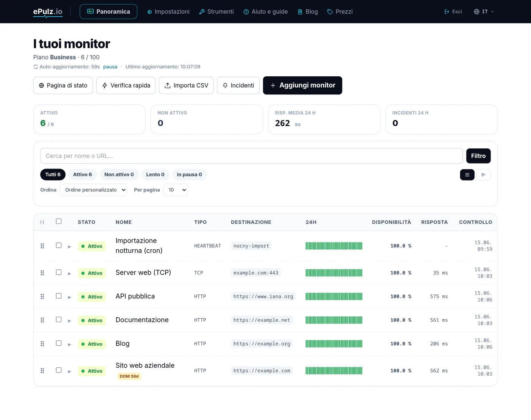Click the column sort icon in table header
Viewport: 531px width, 420px height.
(x=42, y=222)
